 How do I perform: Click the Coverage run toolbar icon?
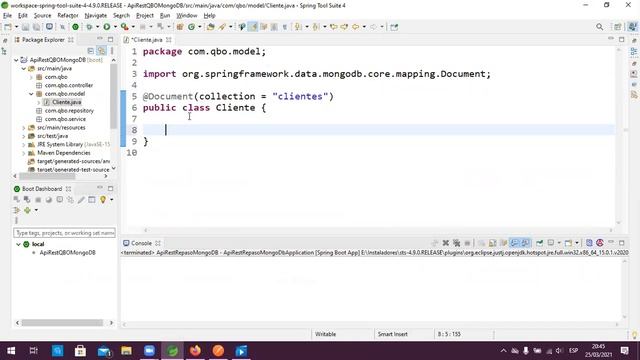(x=124, y=27)
